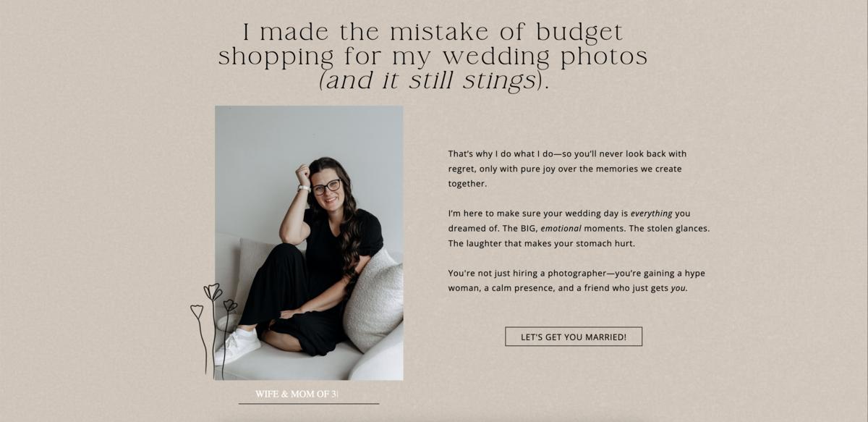Open the photographer's portrait photo

[309, 242]
